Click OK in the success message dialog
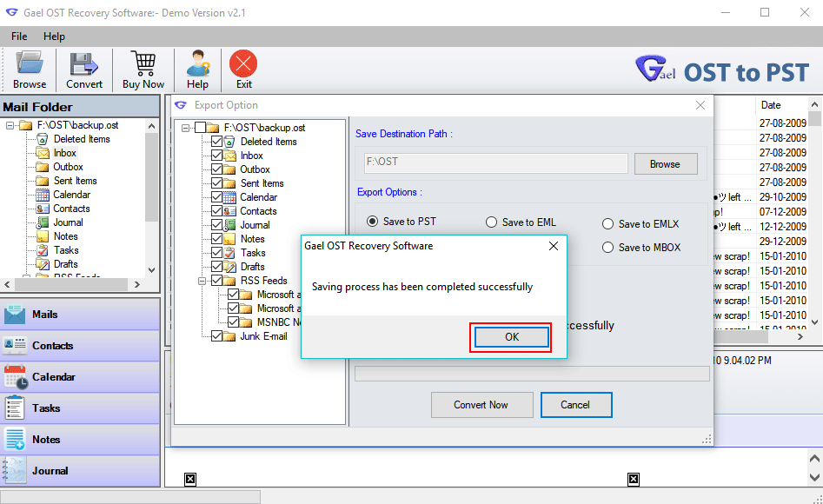This screenshot has width=823, height=504. pos(512,337)
